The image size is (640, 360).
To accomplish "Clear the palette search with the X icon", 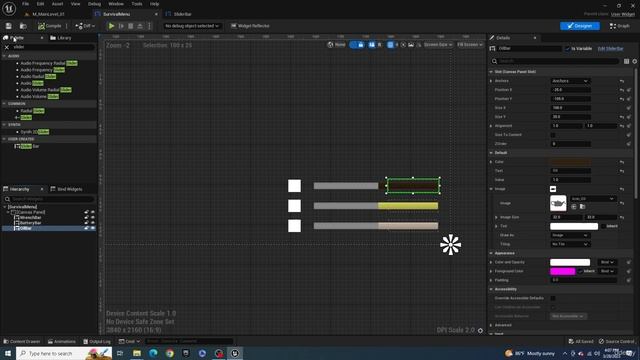I will tap(7, 47).
